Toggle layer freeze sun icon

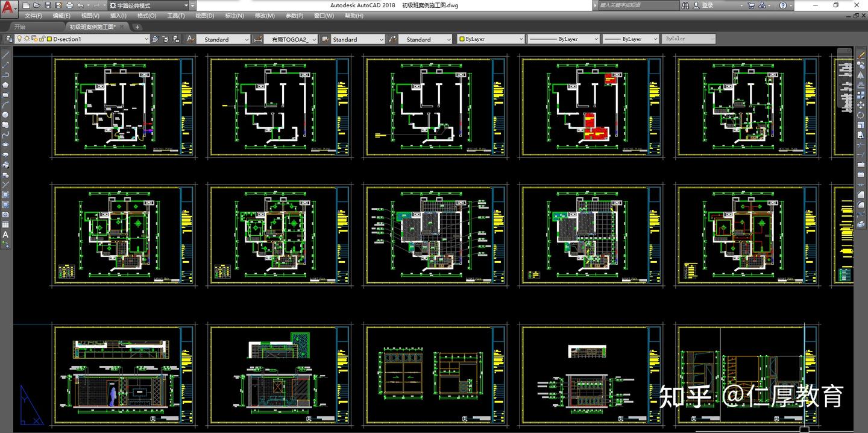pyautogui.click(x=26, y=39)
